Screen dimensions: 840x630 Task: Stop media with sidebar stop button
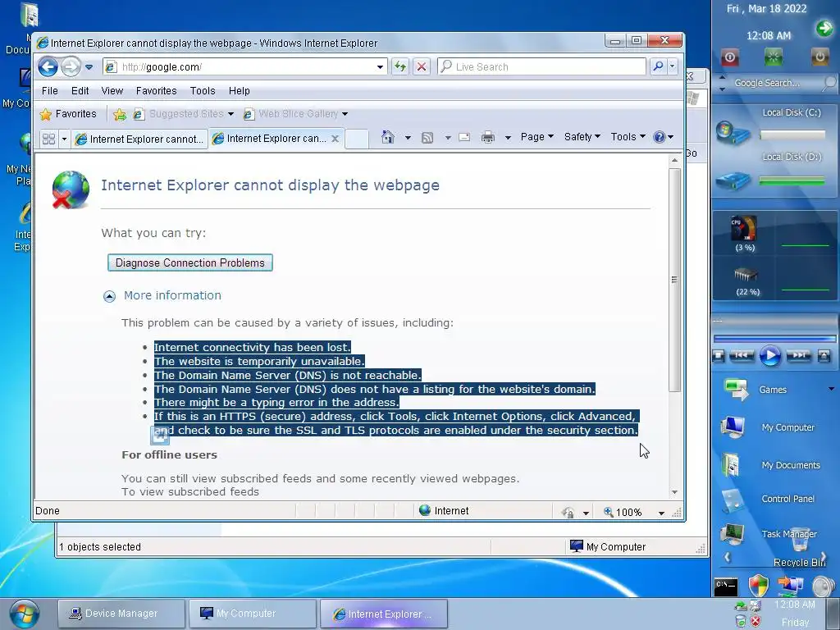[x=719, y=355]
